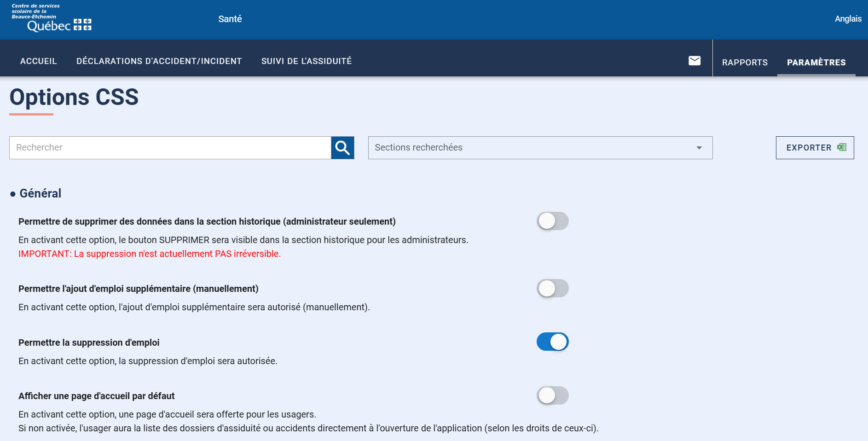Click description 'une page d'accueil sera offerte'
The width and height of the screenshot is (868, 441).
click(167, 414)
